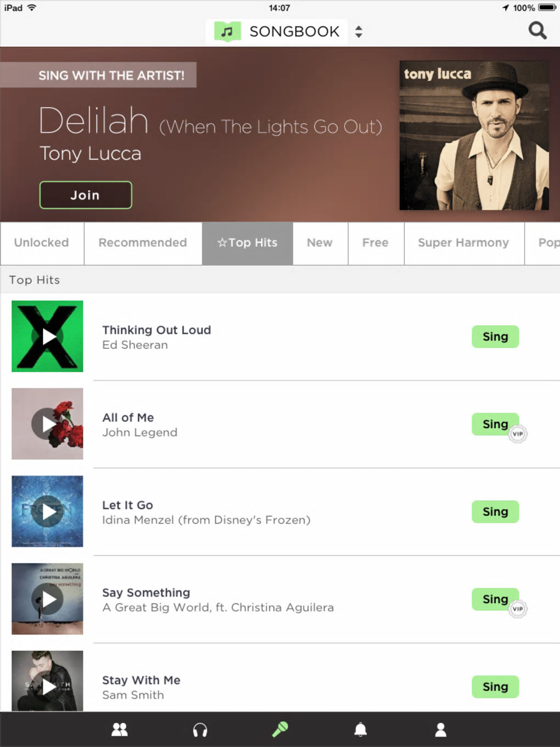The width and height of the screenshot is (560, 747).
Task: Sing Thinking Out Loud by Ed Sheeran
Action: click(x=495, y=337)
